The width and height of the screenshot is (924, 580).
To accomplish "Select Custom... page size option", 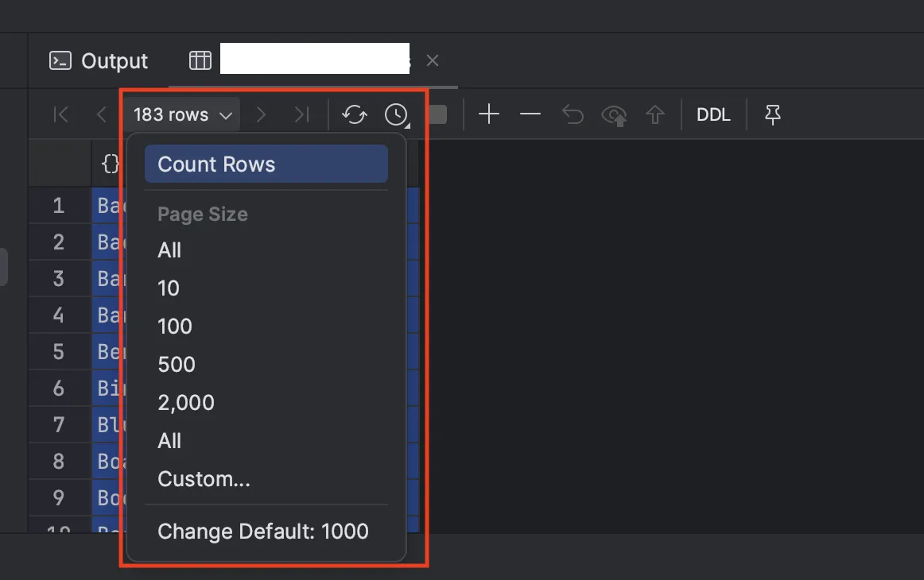I will pyautogui.click(x=204, y=479).
